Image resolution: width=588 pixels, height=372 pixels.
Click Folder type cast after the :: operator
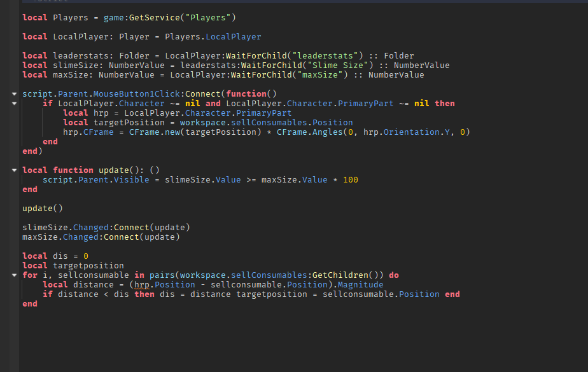(x=399, y=56)
